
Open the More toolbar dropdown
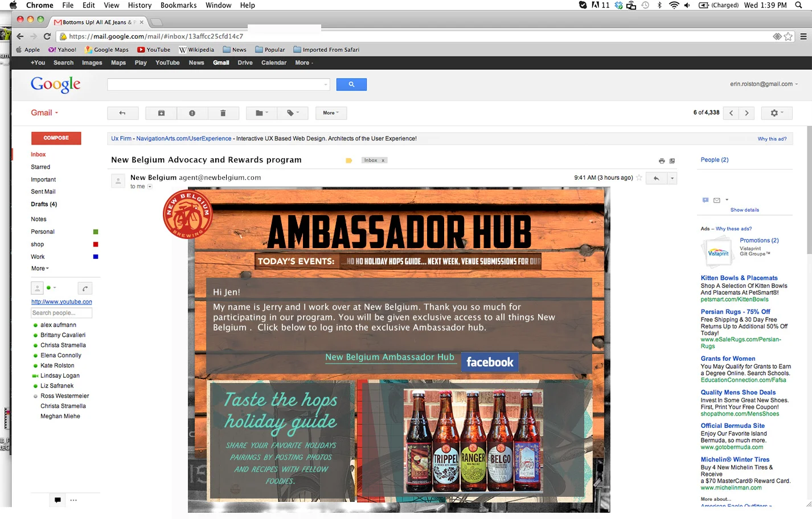point(330,113)
